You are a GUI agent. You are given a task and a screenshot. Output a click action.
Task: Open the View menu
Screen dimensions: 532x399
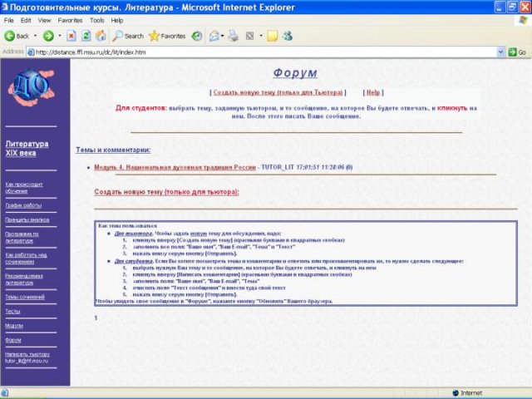(44, 20)
